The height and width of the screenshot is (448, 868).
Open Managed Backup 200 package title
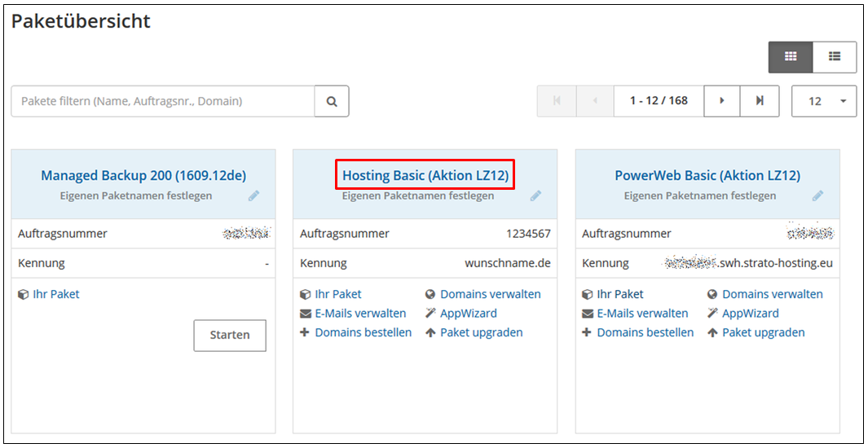click(143, 175)
